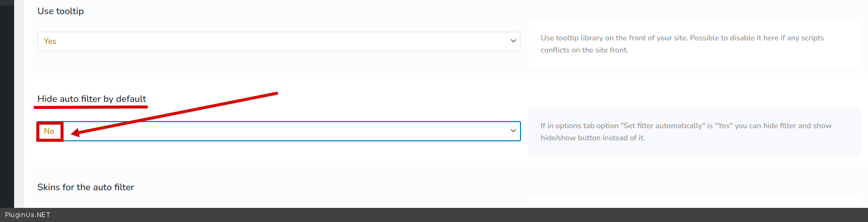Viewport: 868px width, 222px height.
Task: Click the "Skins for the auto filter" heading
Action: [x=86, y=187]
